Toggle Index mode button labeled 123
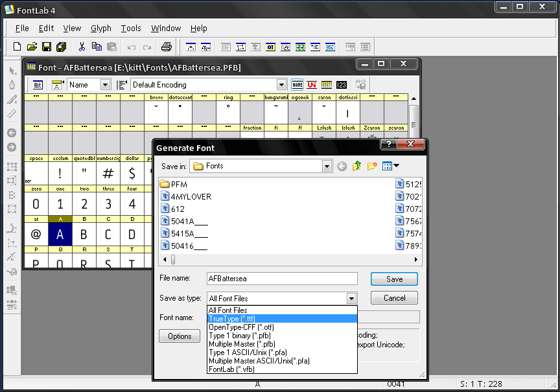560x392 pixels. click(x=342, y=85)
